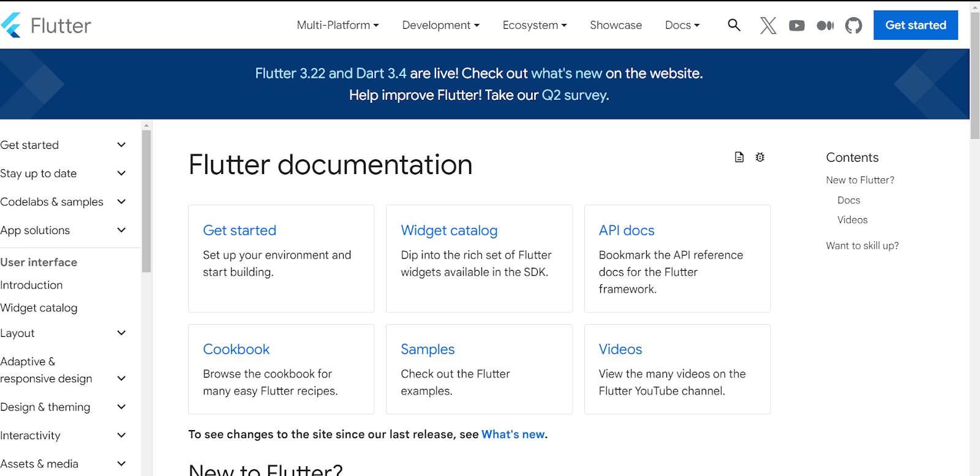Open Flutter's X (Twitter) profile icon
Viewport: 980px width, 476px height.
(768, 25)
